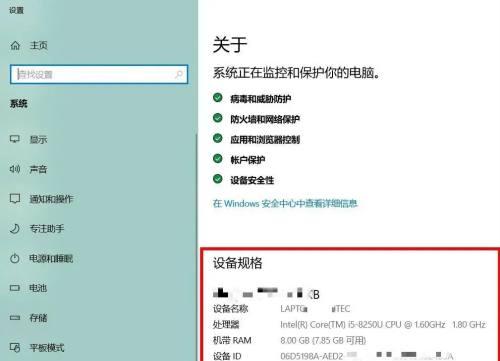Image resolution: width=500 pixels, height=361 pixels.
Task: Select 病毒和威胁防护 text
Action: (x=260, y=99)
